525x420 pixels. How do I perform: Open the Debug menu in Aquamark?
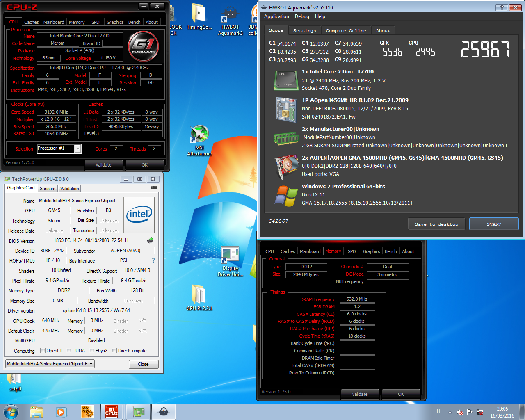tap(302, 16)
